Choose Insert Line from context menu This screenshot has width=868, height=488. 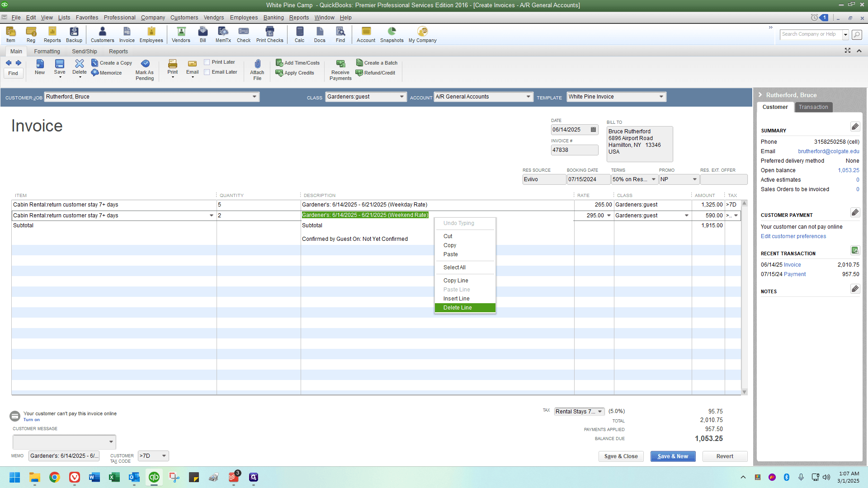(x=465, y=299)
